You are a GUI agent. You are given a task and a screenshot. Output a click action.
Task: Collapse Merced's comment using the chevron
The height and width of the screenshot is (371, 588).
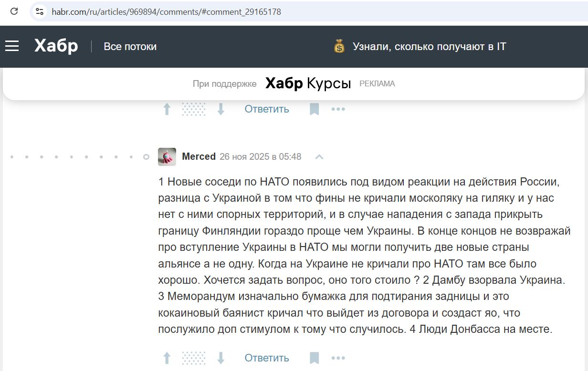coord(319,156)
